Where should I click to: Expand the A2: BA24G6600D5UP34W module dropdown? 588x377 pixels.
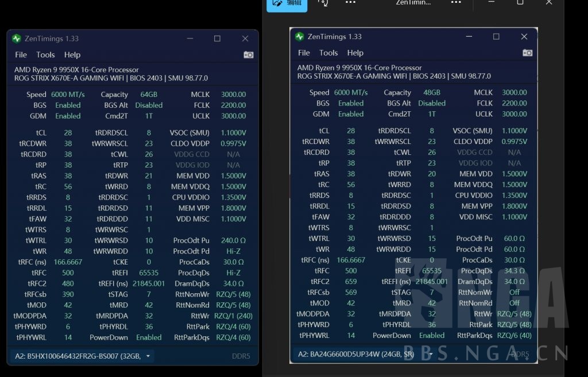pyautogui.click(x=431, y=354)
